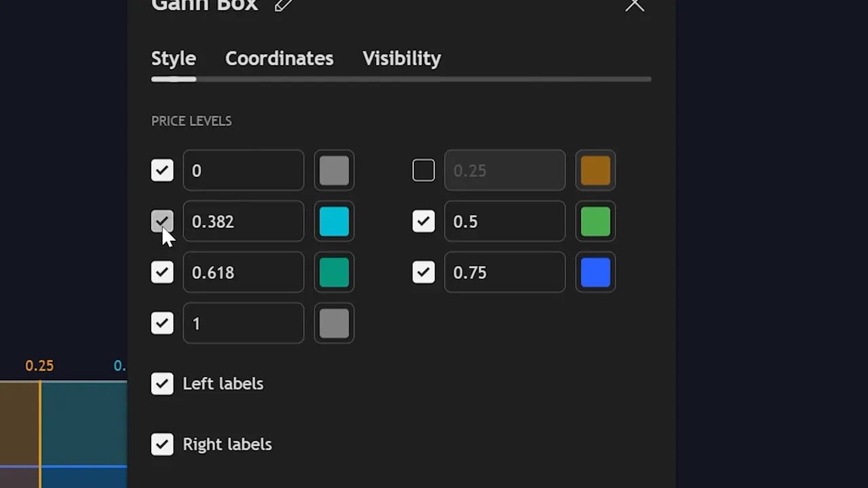Switch to the Visibility tab
This screenshot has height=488, width=868.
pyautogui.click(x=401, y=58)
